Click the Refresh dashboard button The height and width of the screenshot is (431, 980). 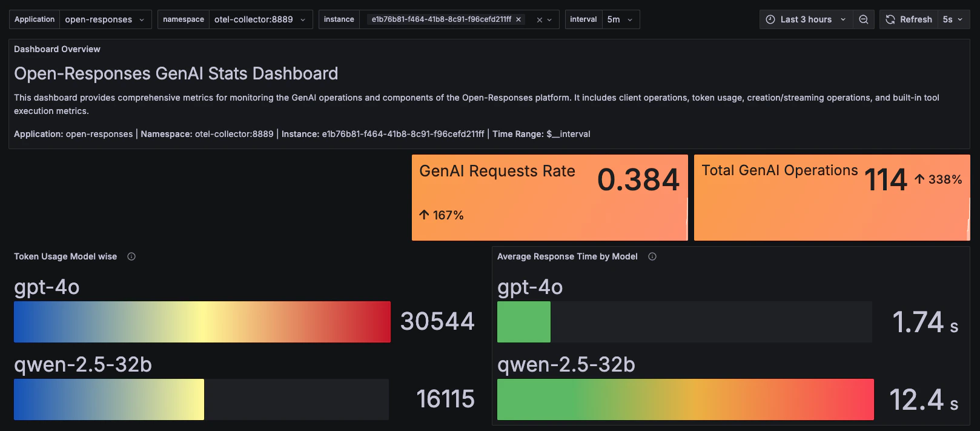[x=909, y=19]
